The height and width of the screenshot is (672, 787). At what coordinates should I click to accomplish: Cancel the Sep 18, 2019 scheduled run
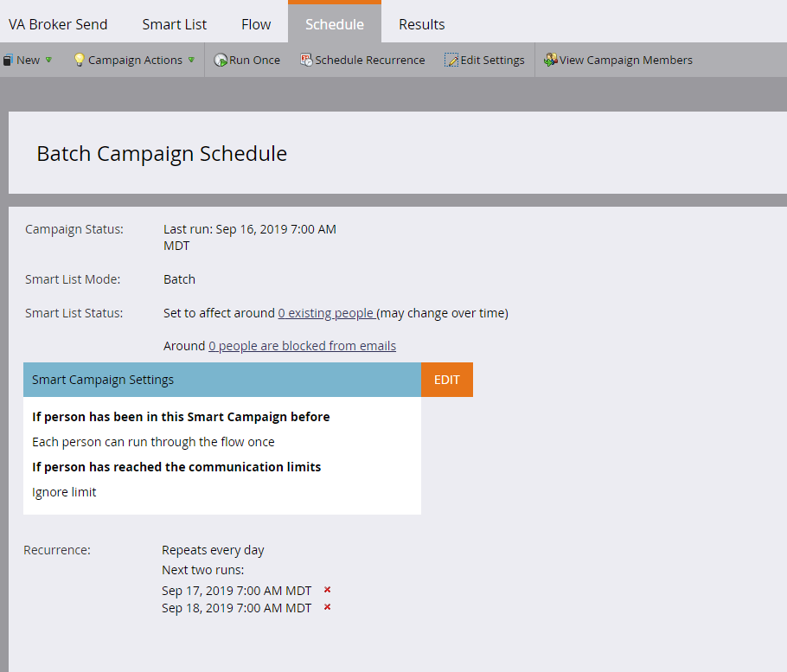(x=327, y=607)
